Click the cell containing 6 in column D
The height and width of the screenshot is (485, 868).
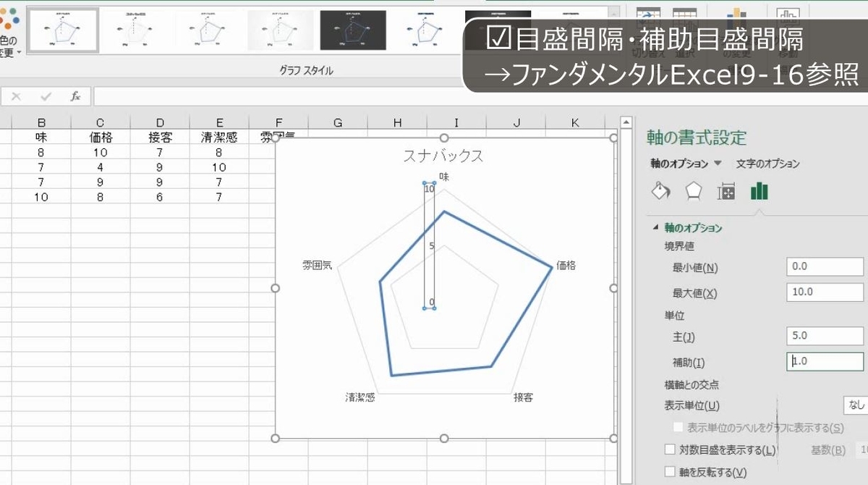point(160,197)
